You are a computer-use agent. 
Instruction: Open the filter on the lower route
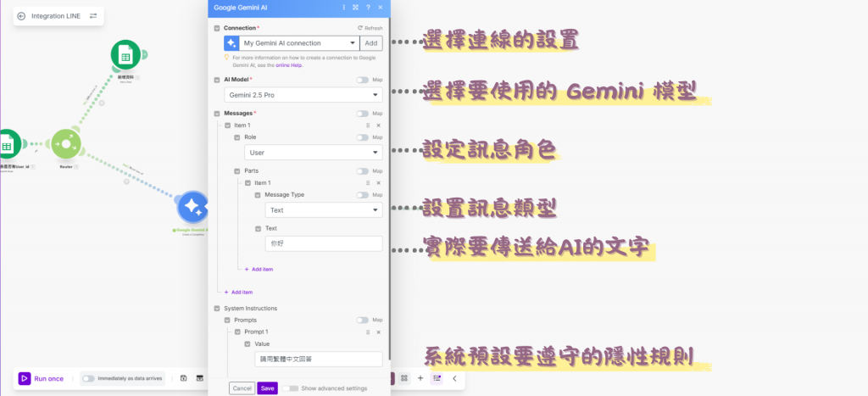click(126, 181)
